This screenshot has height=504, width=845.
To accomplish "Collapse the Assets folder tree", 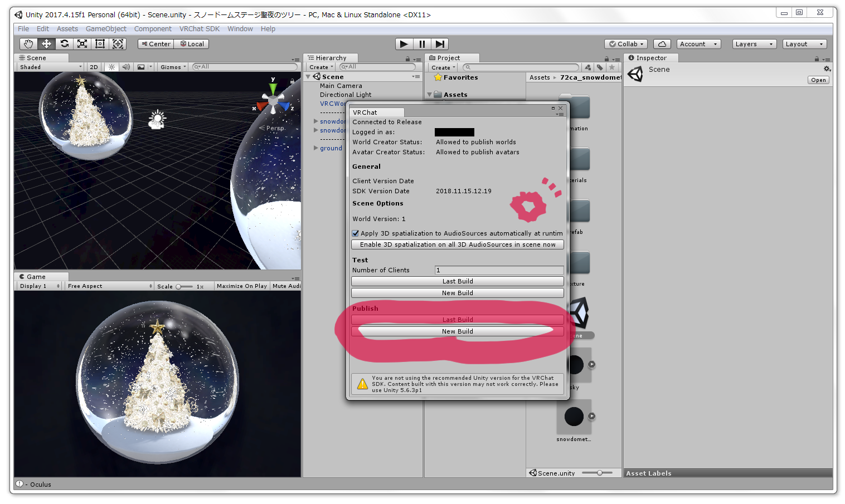I will click(x=429, y=95).
